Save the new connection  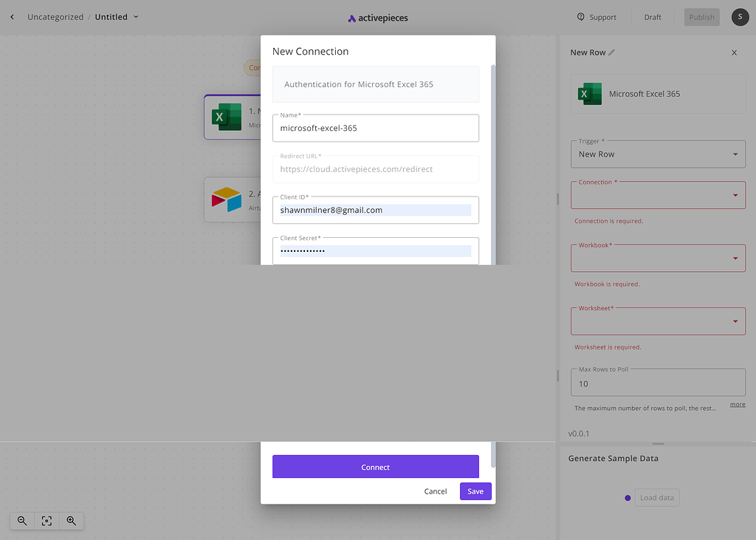tap(475, 491)
